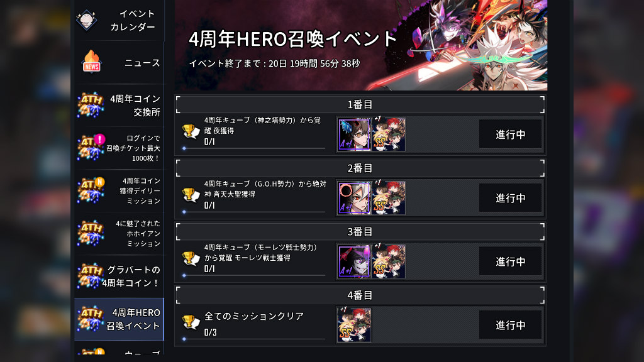Image resolution: width=644 pixels, height=362 pixels.
Task: Click the 進行中 button for mission 1番目
Action: tap(510, 134)
